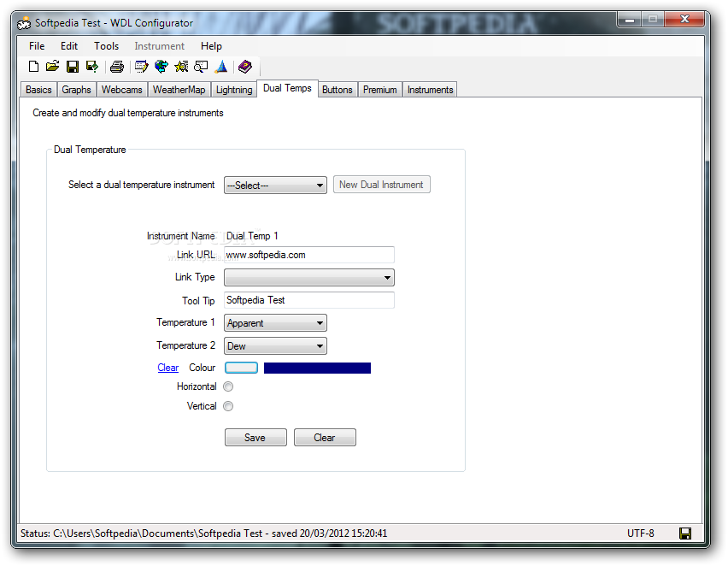Click the Clear button next to Save
Screen dimensions: 728x566
click(325, 437)
